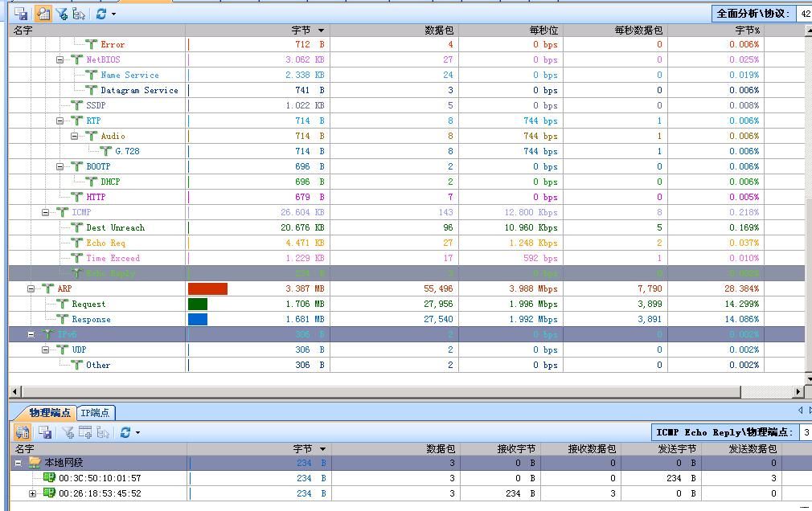This screenshot has height=511, width=812.
Task: Click the node-select icon in the endpoint toolbar
Action: click(104, 432)
